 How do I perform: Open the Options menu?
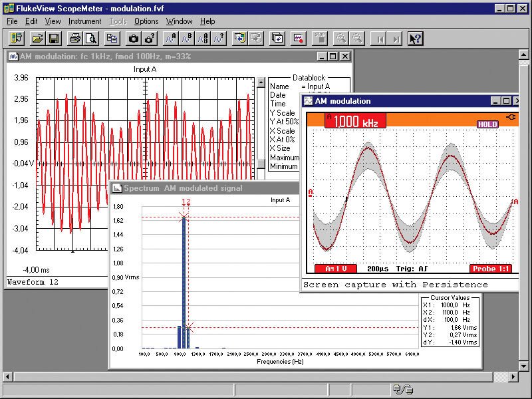(146, 21)
